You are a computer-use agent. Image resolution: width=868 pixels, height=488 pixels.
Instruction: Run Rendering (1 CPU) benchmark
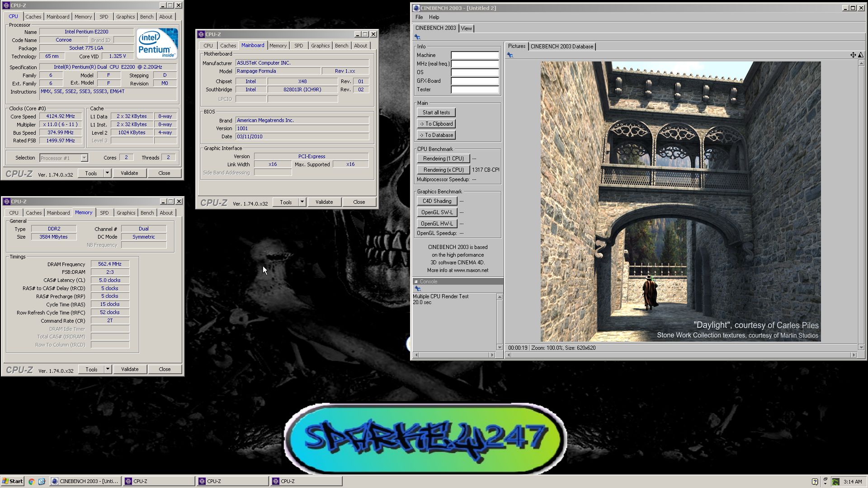[x=443, y=159]
